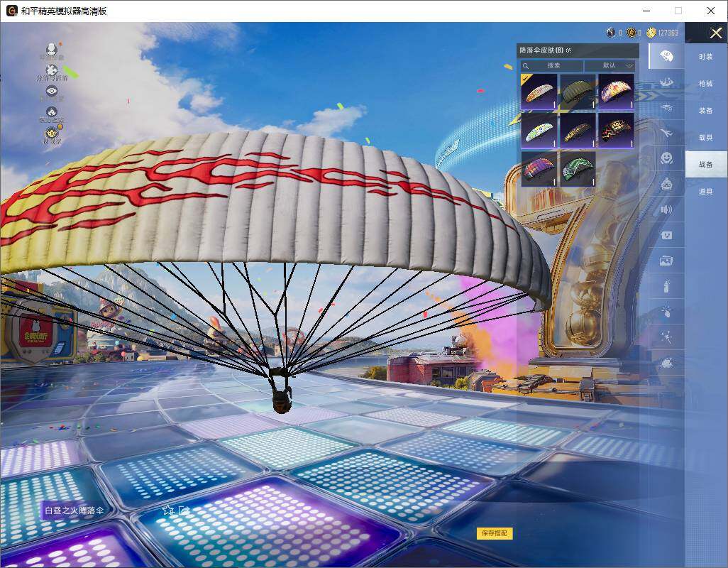The height and width of the screenshot is (568, 728).
Task: Select the airplane skin category icon
Action: point(666,133)
